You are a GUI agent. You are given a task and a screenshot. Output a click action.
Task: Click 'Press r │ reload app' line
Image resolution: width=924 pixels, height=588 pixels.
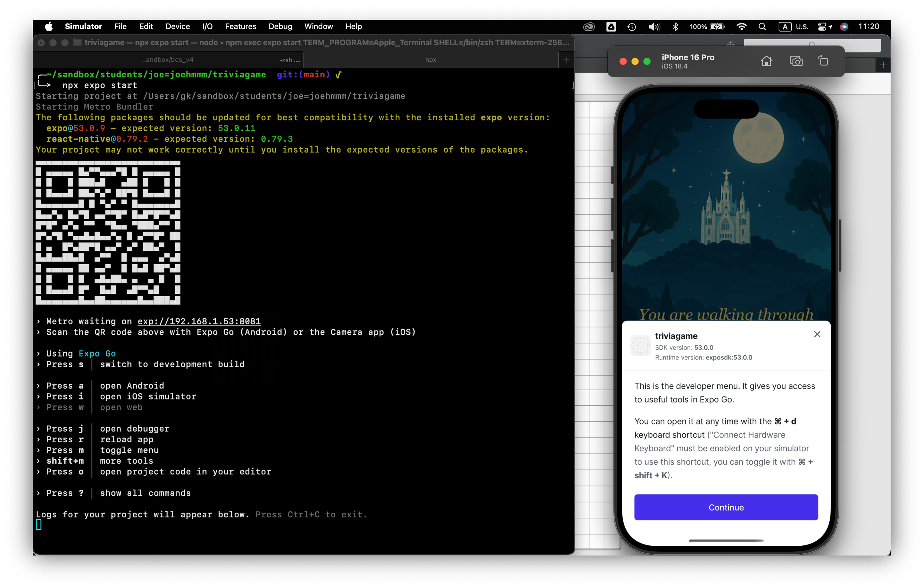pos(95,439)
